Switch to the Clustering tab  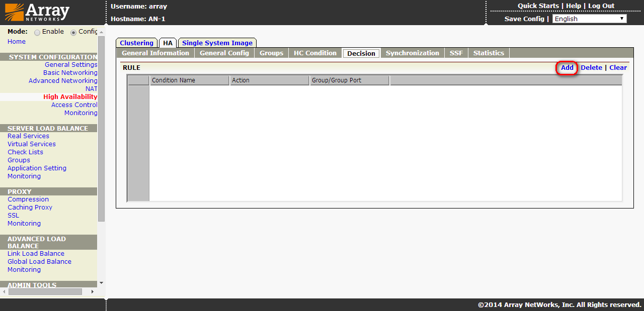136,43
